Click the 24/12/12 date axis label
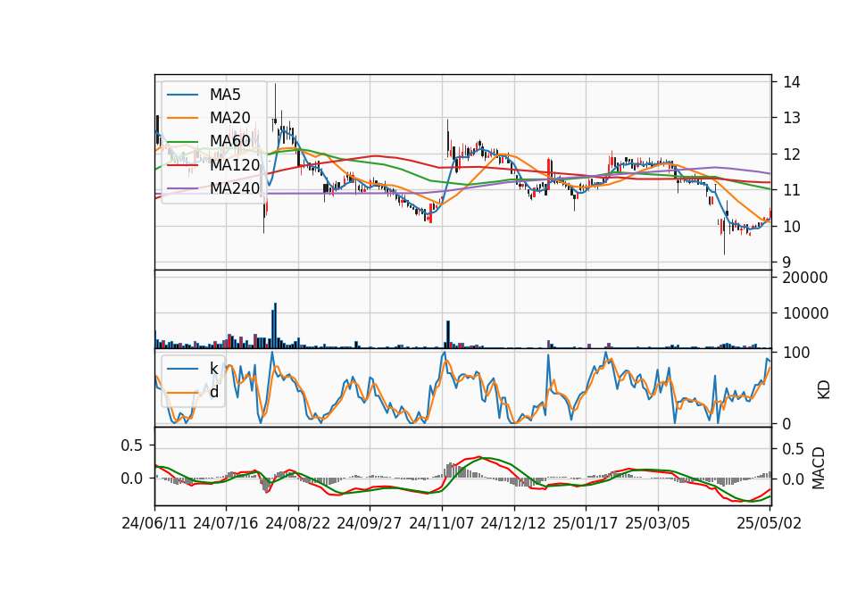The width and height of the screenshot is (857, 616). 513,523
